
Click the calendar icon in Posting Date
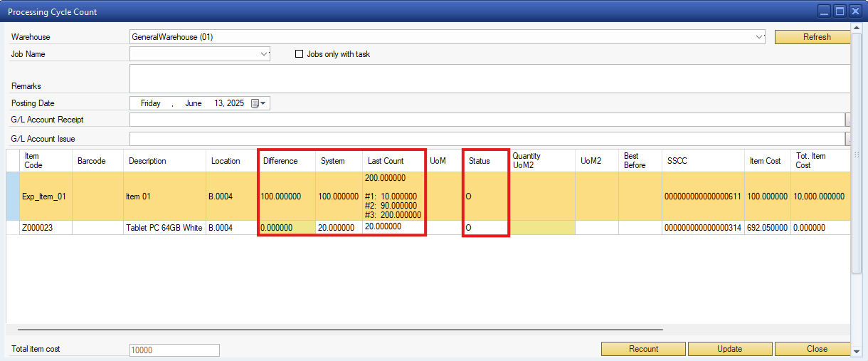click(255, 103)
